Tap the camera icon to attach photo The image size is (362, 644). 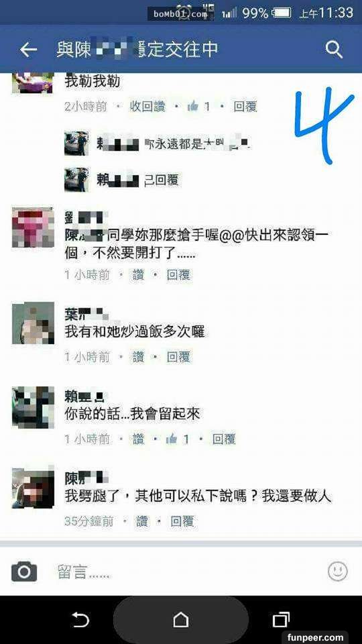[24, 572]
